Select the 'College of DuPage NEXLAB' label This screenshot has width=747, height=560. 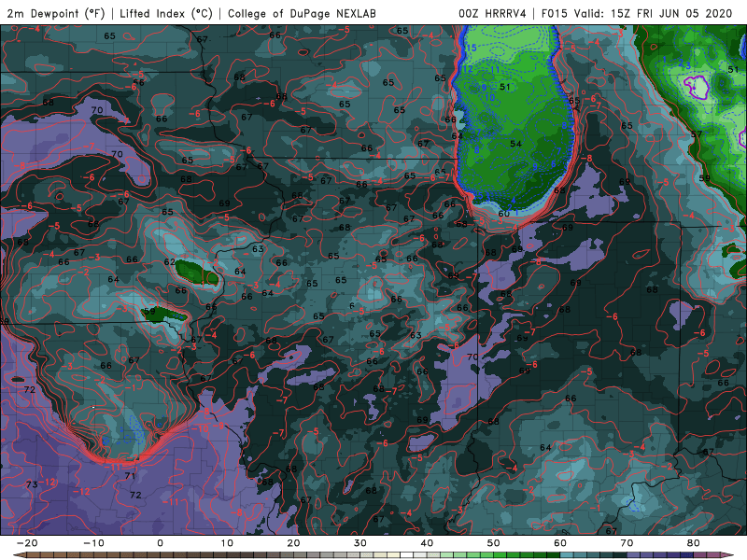(x=302, y=13)
